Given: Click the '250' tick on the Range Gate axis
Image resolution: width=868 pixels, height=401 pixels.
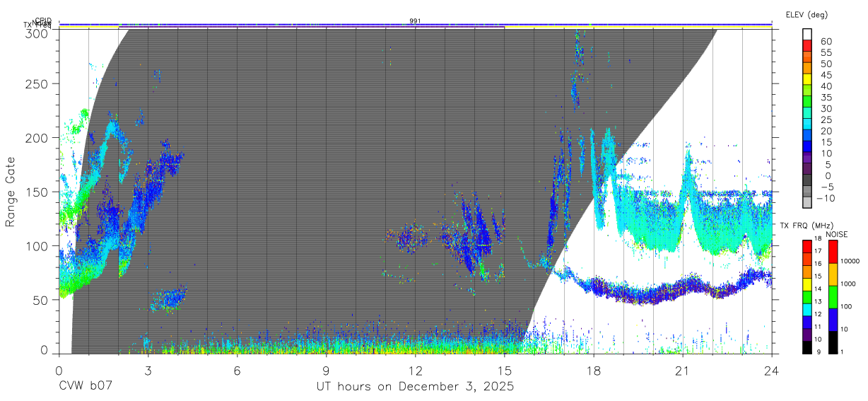Looking at the screenshot, I should [37, 83].
